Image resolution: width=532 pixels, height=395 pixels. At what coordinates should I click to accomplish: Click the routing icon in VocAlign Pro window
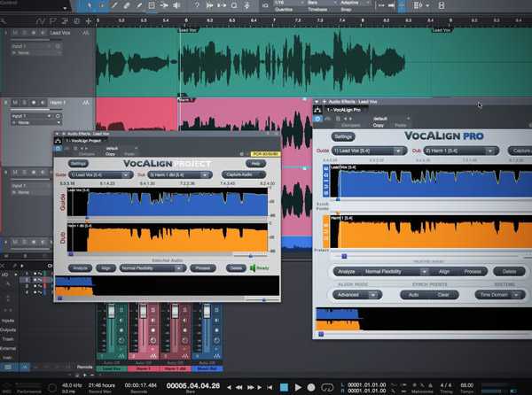[317, 110]
